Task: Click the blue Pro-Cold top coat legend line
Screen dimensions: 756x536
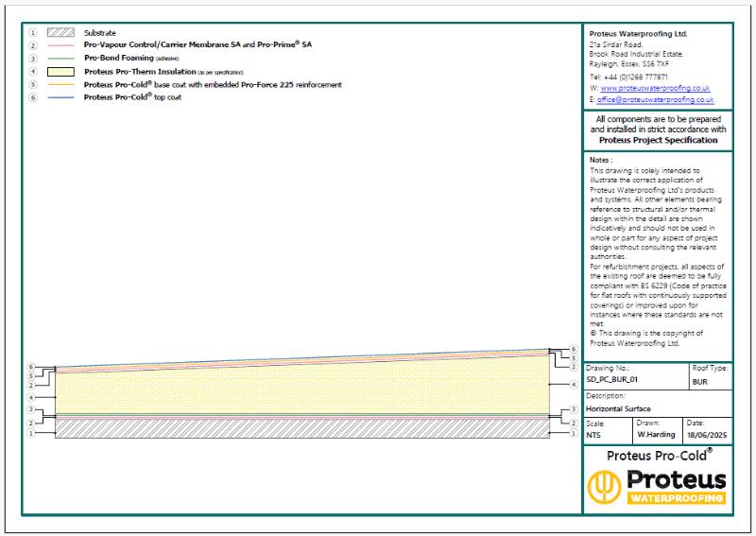Action: click(x=60, y=97)
